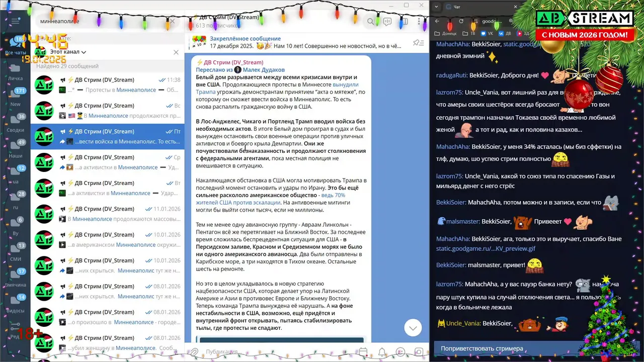Image resolution: width=644 pixels, height=362 pixels.
Task: Click the 'Публикация' message input field
Action: click(277, 352)
